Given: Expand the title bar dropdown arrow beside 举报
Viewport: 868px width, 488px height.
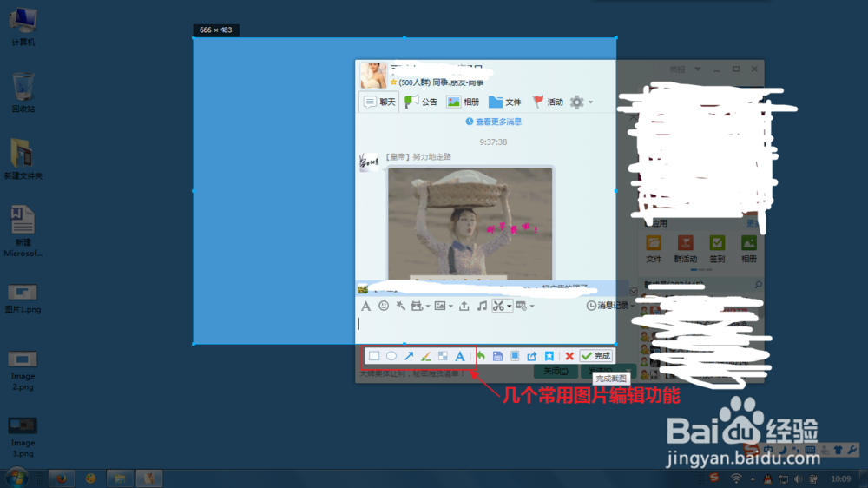Looking at the screenshot, I should [x=698, y=69].
